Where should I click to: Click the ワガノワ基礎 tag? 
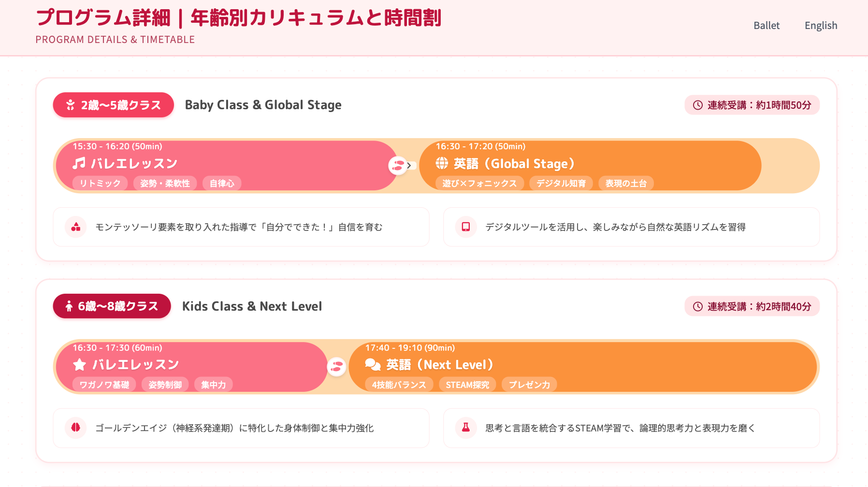tap(104, 385)
